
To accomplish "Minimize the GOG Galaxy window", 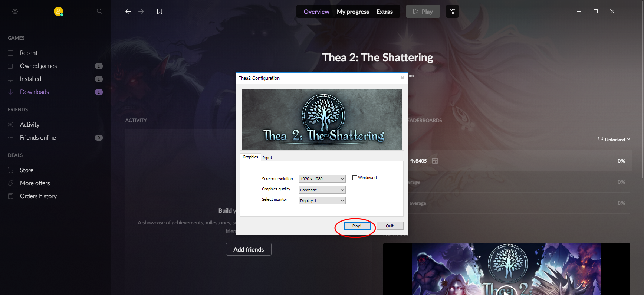I will [x=579, y=12].
